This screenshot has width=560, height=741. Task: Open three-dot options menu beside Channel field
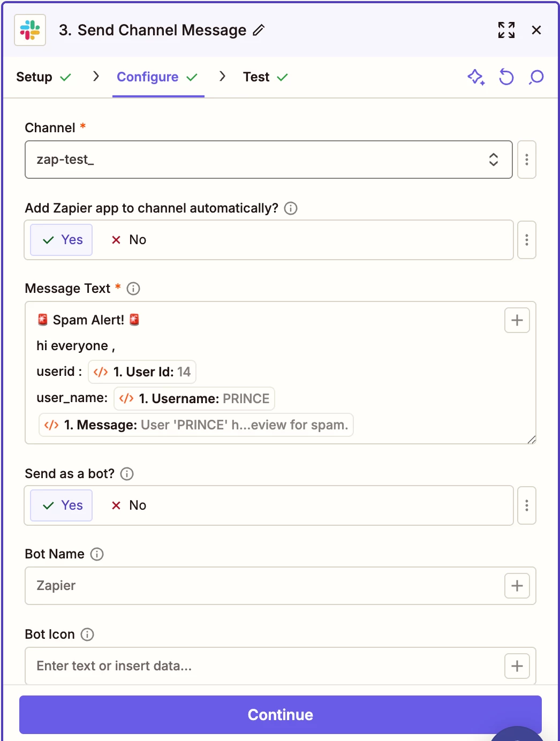[x=527, y=160]
